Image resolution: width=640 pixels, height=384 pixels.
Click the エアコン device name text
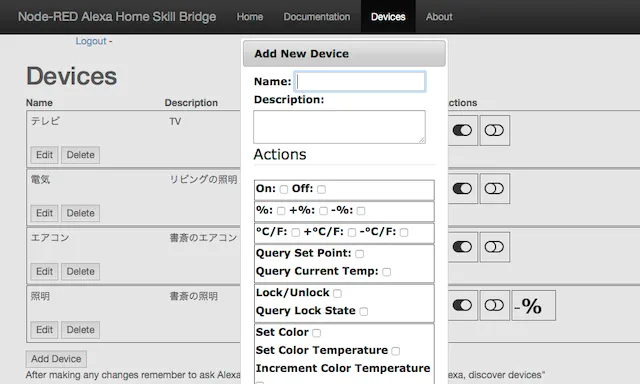point(50,238)
